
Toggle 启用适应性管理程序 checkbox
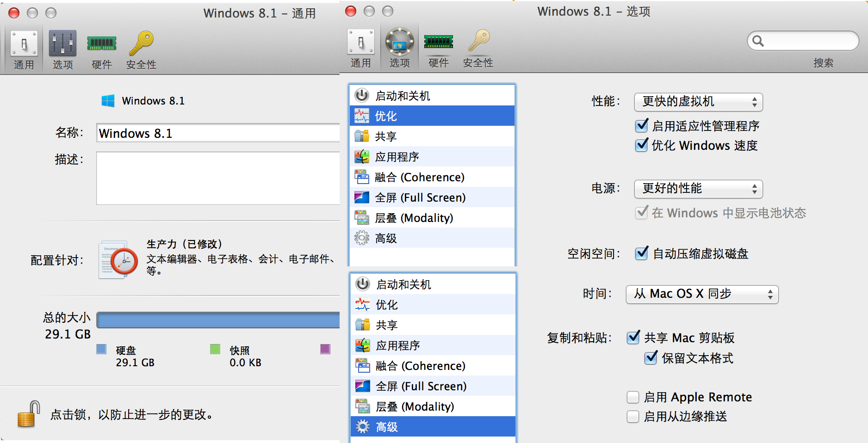[x=642, y=126]
